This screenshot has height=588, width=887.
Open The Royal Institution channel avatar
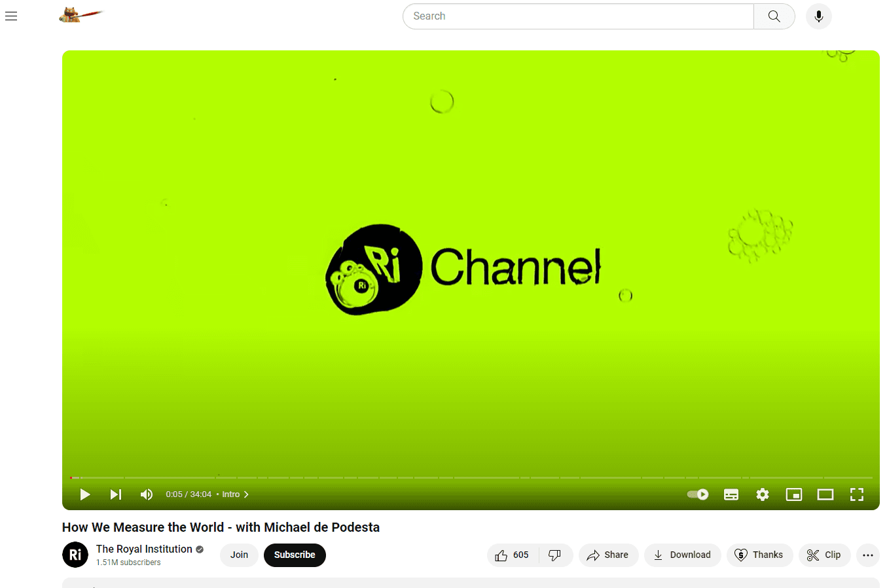click(x=75, y=555)
